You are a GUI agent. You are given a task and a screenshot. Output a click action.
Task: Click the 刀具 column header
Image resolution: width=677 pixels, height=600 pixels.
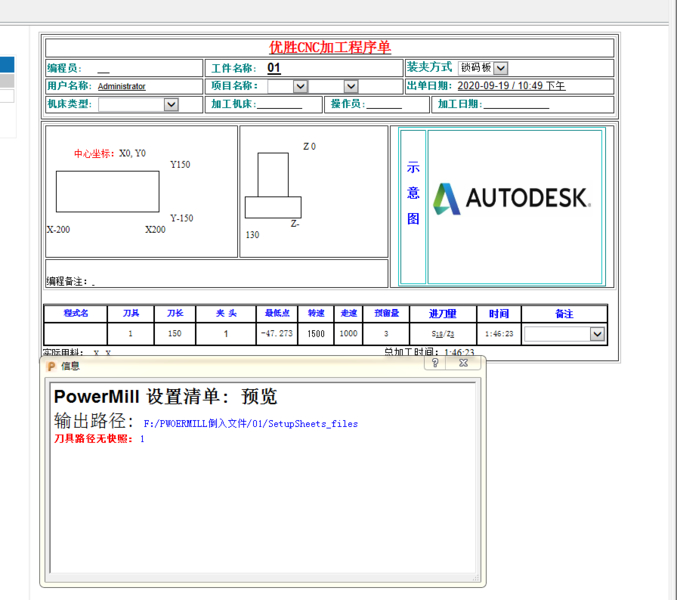[x=131, y=313]
